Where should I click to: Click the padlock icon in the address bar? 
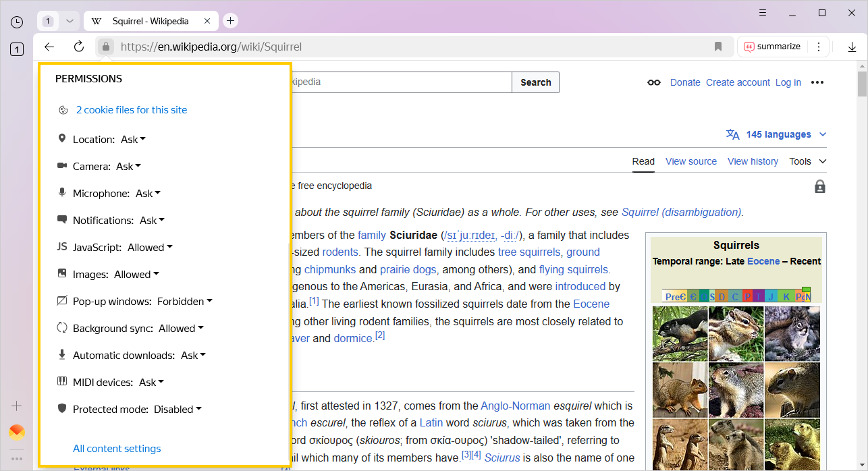pos(105,47)
